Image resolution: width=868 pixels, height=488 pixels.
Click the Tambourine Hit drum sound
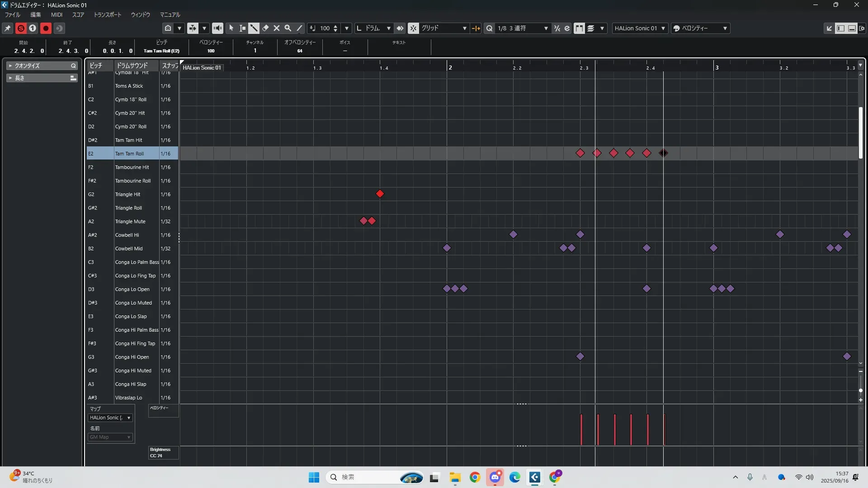coord(132,167)
